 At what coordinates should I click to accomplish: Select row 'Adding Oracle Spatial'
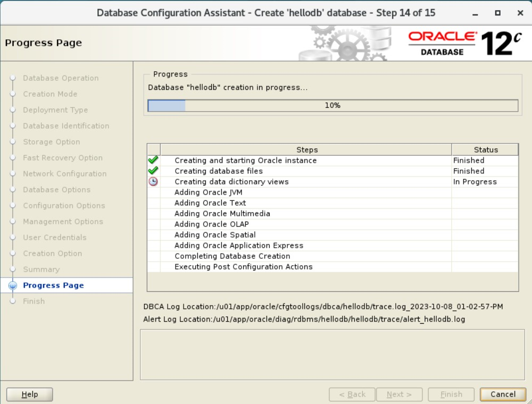point(332,234)
